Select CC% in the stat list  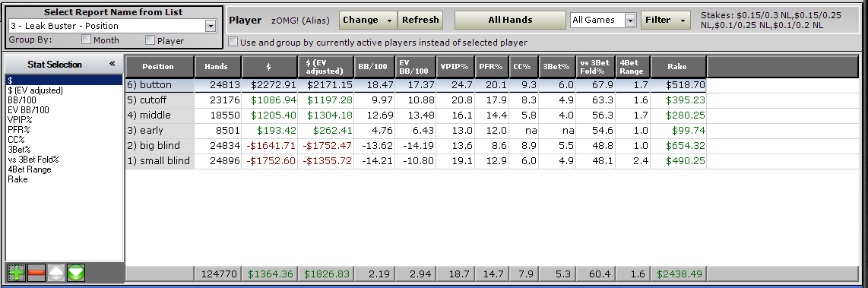coord(16,140)
